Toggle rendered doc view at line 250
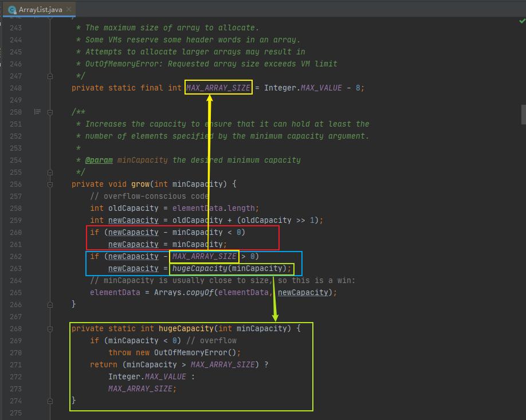The image size is (526, 420). (x=37, y=112)
